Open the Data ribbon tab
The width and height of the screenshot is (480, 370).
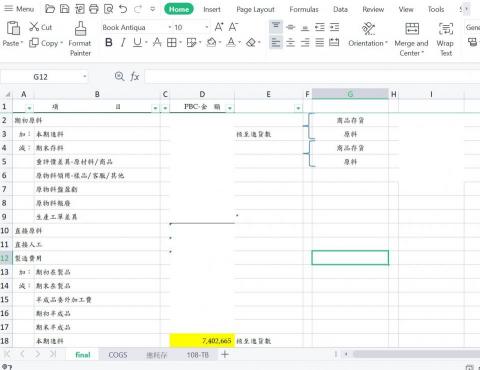[x=340, y=9]
